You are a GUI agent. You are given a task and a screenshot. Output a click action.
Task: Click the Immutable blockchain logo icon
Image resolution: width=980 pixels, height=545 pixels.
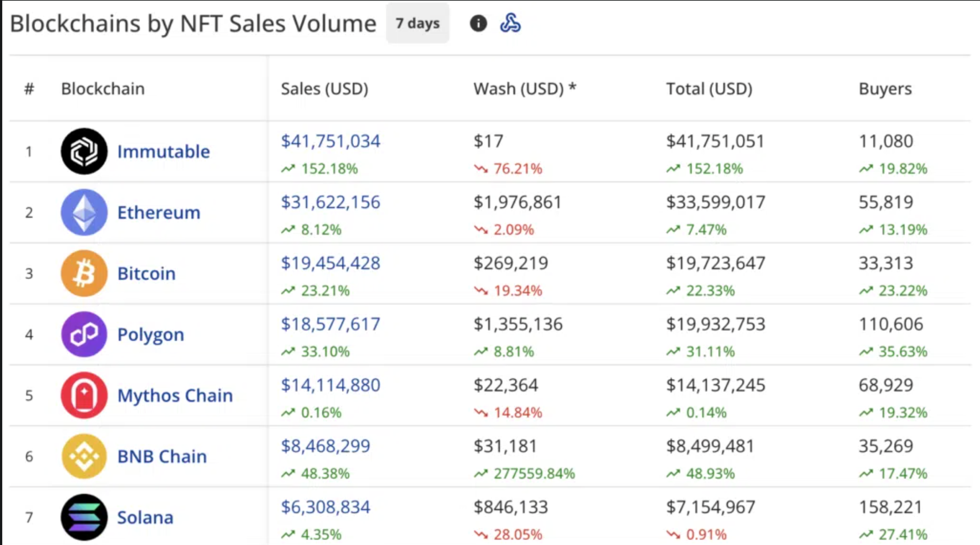[x=84, y=151]
